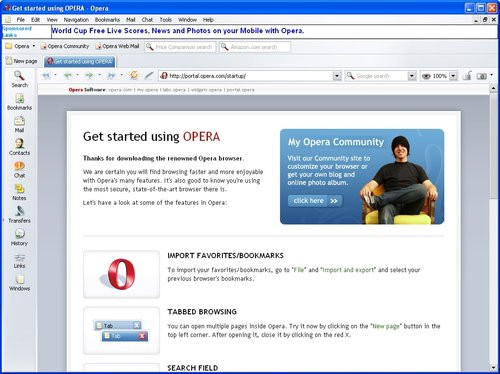Expand the Opera bookmarks folder dropdown
The height and width of the screenshot is (374, 500).
34,46
